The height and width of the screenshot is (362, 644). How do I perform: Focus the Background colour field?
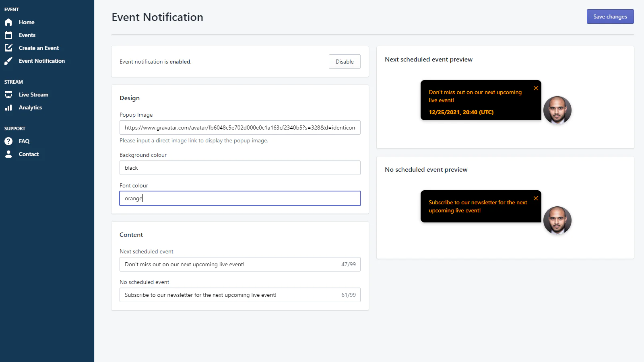click(240, 168)
